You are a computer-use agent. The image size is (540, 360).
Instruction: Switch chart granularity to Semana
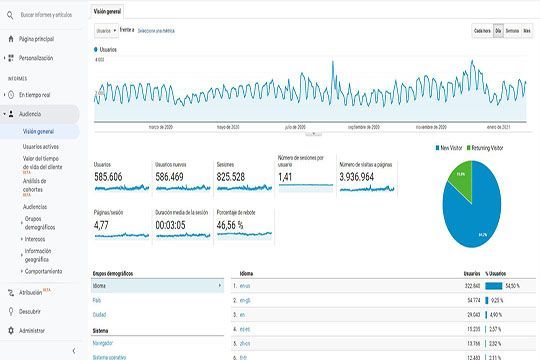click(x=512, y=31)
